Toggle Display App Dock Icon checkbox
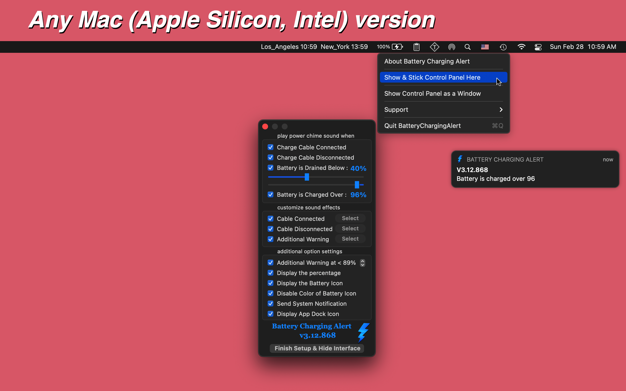Image resolution: width=626 pixels, height=391 pixels. 270,314
